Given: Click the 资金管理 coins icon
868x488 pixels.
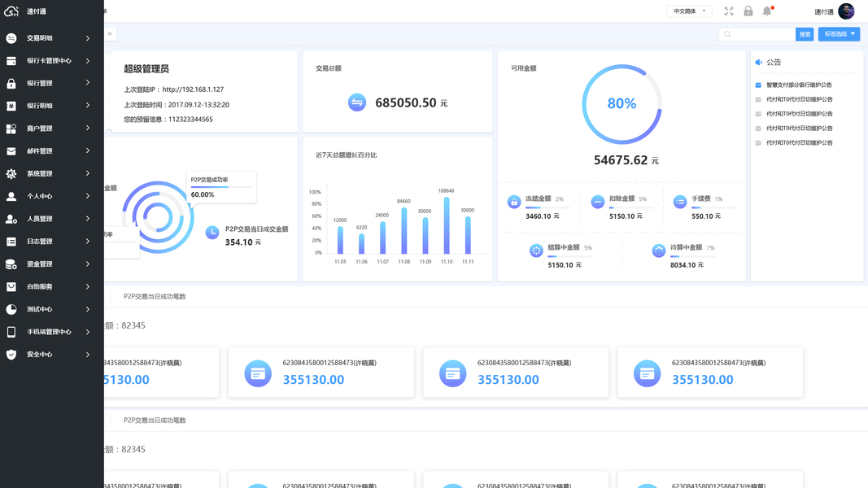Looking at the screenshot, I should point(11,264).
